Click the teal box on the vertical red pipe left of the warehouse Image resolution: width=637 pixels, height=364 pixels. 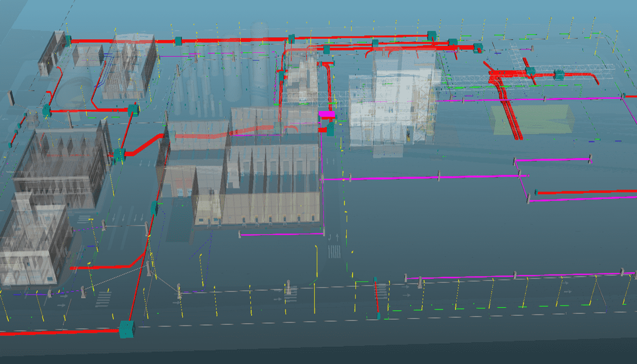pyautogui.click(x=154, y=208)
